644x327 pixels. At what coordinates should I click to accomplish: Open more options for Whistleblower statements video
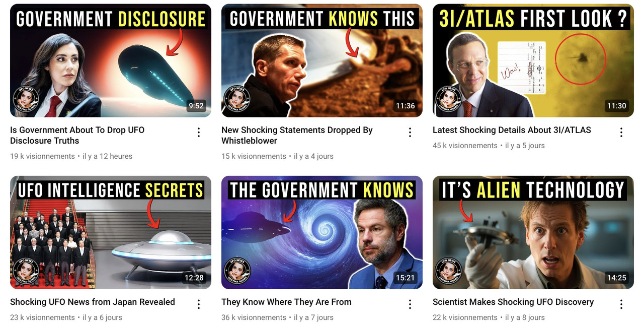(410, 132)
